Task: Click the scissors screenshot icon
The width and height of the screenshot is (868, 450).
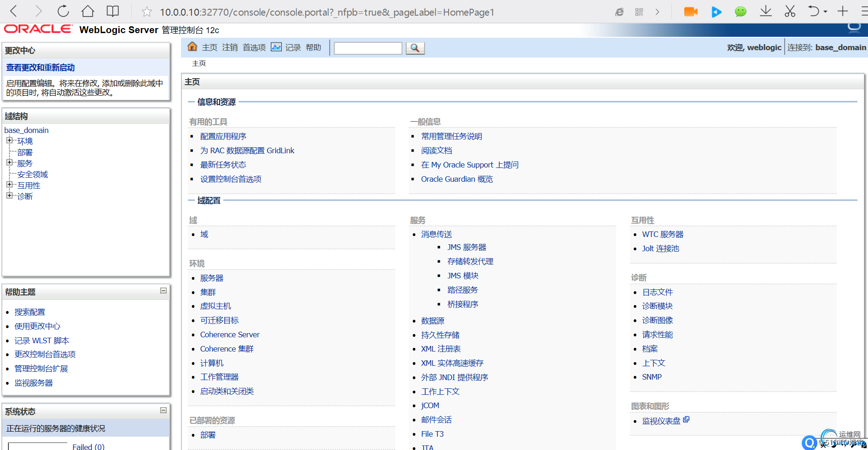Action: click(x=790, y=11)
